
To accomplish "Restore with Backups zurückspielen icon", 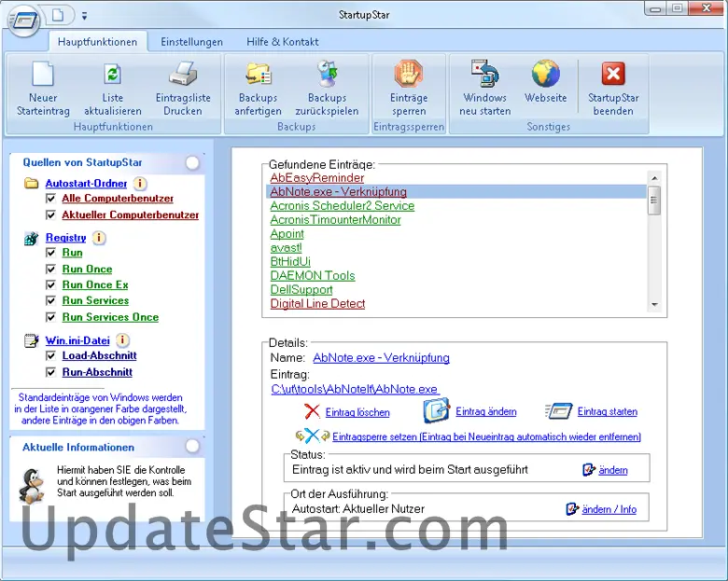I will click(328, 75).
